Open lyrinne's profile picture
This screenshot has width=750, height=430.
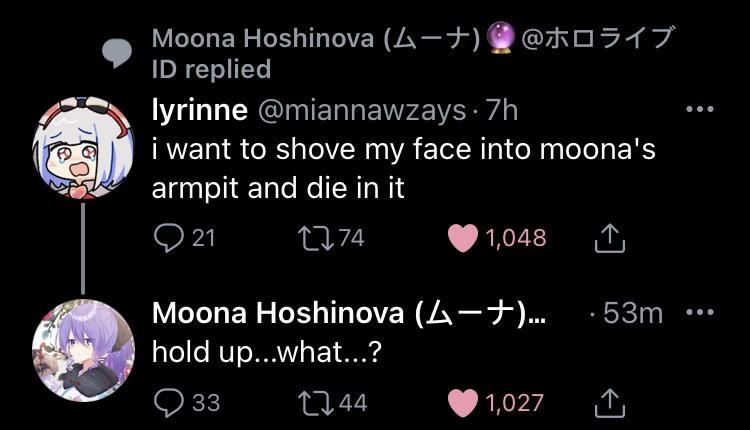[x=84, y=145]
